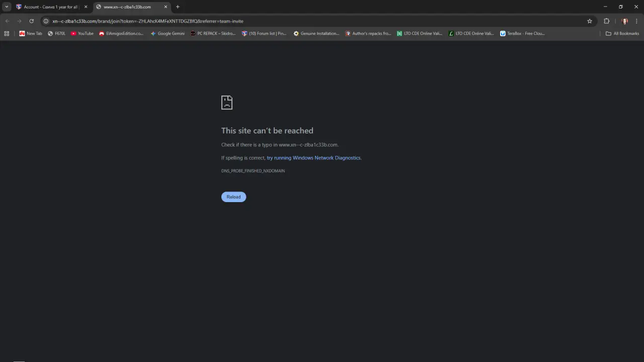Close the Account Canva tab
The width and height of the screenshot is (644, 362).
tap(86, 7)
